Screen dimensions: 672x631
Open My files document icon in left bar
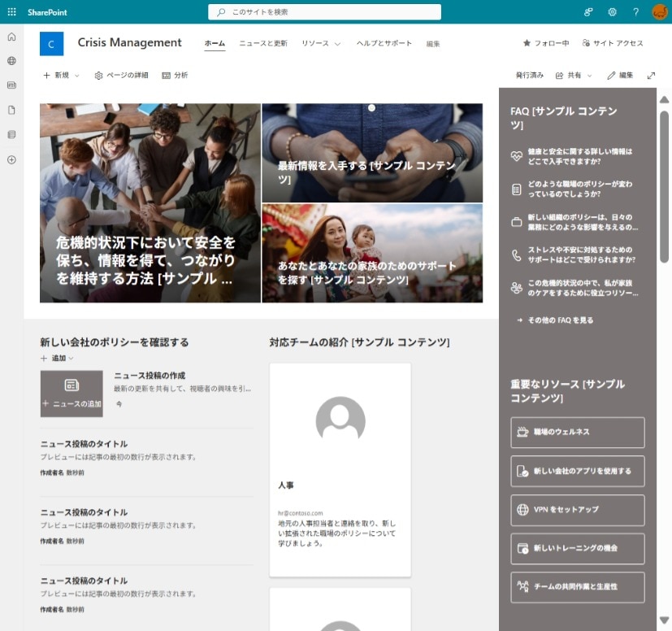pos(11,110)
